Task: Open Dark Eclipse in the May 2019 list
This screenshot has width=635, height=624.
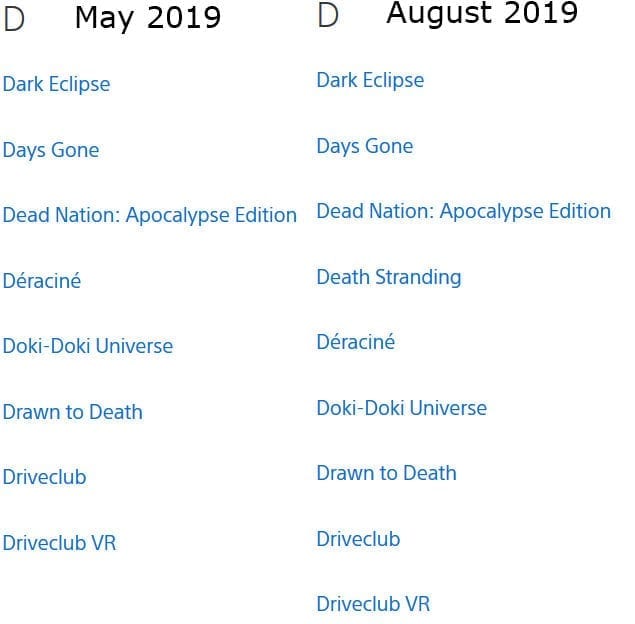Action: point(56,84)
